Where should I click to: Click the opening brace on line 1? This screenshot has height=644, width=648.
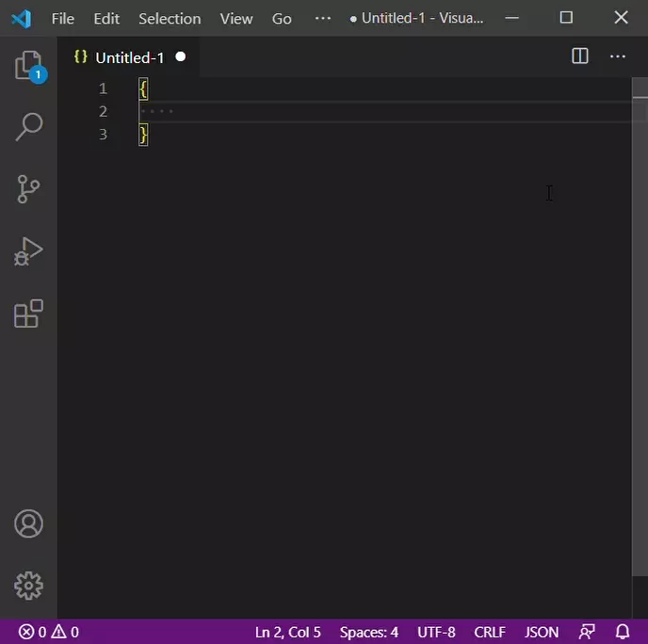coord(143,89)
